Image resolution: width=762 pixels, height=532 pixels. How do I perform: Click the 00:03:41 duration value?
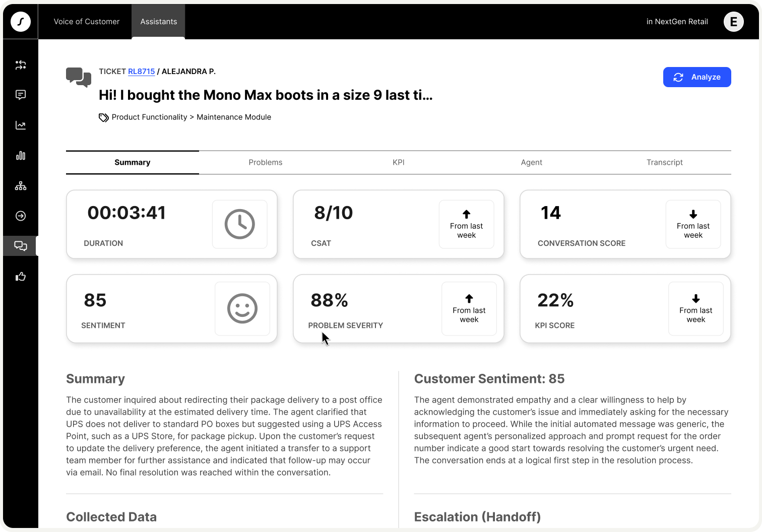point(127,213)
